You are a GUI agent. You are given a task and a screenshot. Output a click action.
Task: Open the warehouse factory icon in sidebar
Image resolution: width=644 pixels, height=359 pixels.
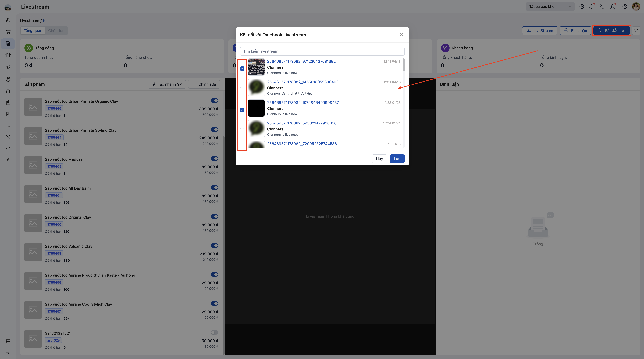point(8,67)
